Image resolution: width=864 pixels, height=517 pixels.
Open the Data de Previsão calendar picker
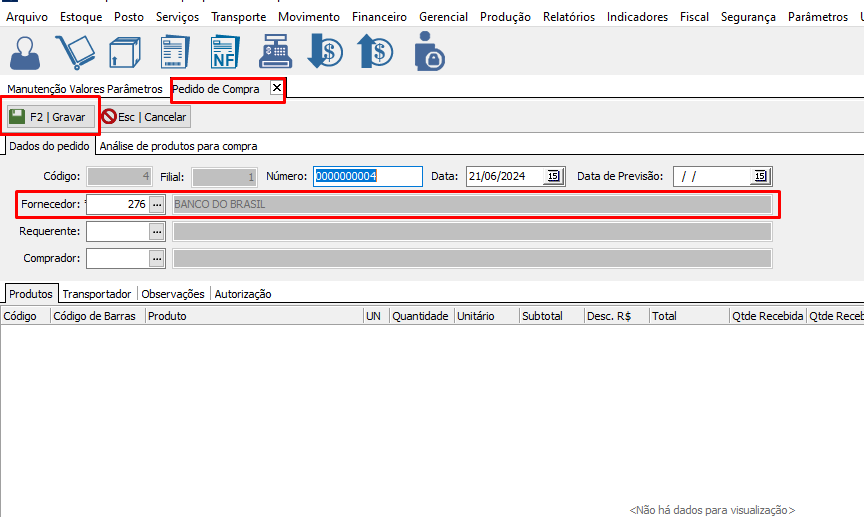tap(760, 177)
